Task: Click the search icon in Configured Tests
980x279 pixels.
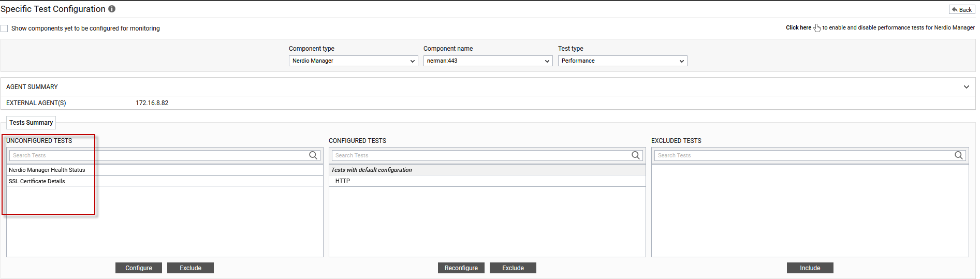Action: (636, 155)
